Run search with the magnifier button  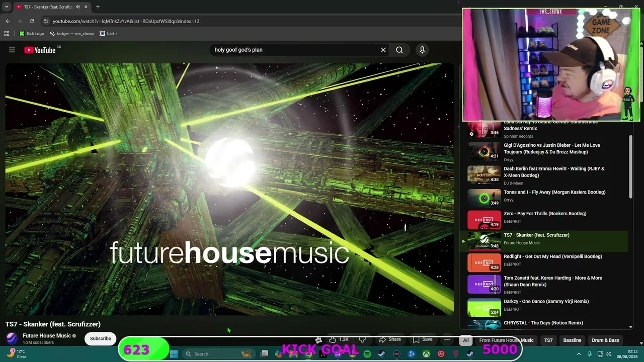[x=399, y=50]
